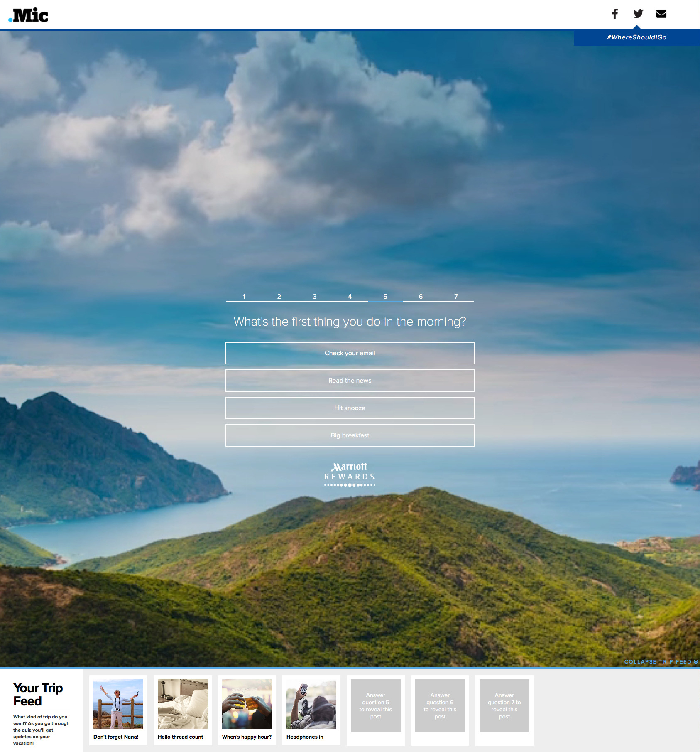Choose the 'Big breakfast' answer
700x752 pixels.
click(350, 435)
